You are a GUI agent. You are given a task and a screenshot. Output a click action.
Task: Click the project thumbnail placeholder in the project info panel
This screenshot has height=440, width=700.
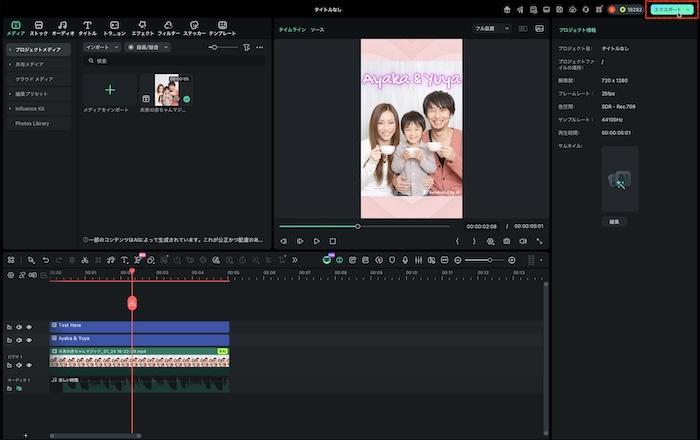tap(620, 178)
